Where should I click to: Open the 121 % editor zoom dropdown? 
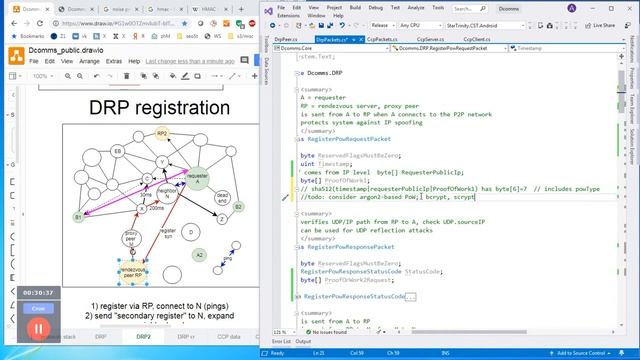point(284,332)
